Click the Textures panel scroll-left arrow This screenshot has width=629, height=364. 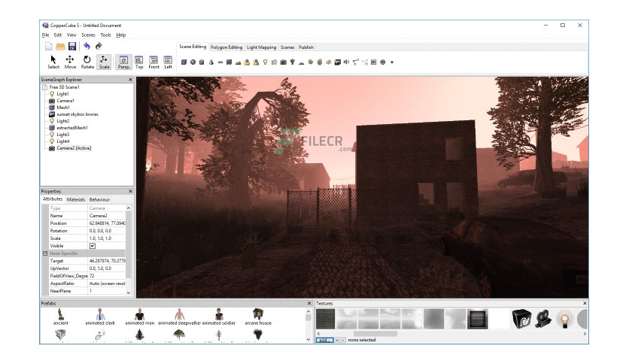point(318,333)
